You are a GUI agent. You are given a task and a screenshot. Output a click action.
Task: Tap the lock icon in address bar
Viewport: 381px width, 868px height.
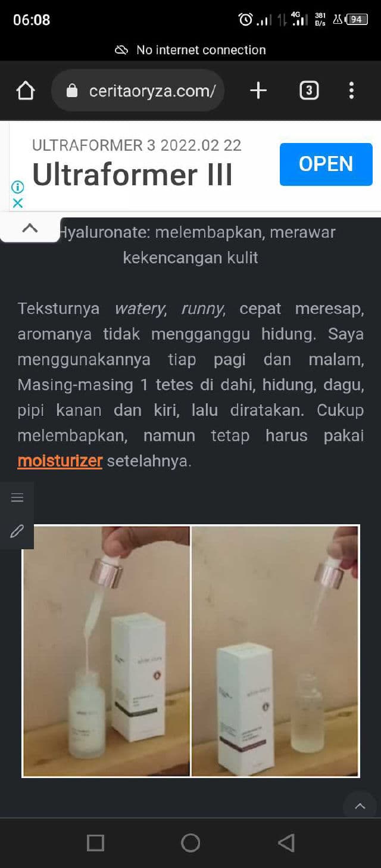(72, 91)
